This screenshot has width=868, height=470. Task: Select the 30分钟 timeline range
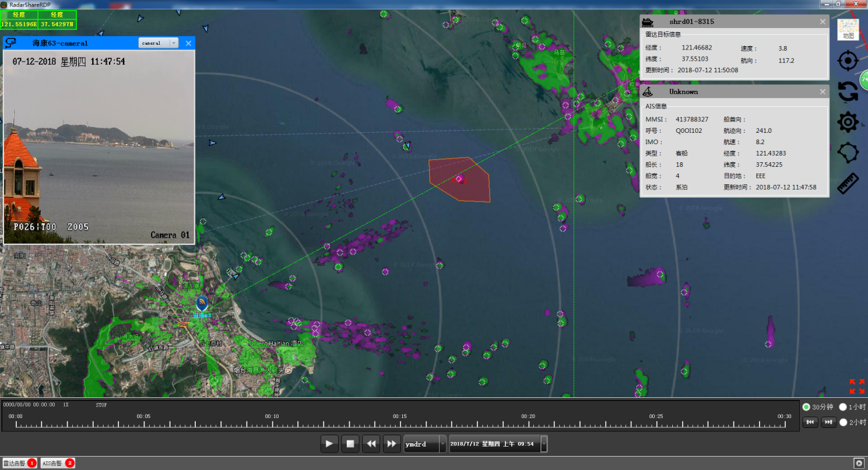pyautogui.click(x=807, y=407)
